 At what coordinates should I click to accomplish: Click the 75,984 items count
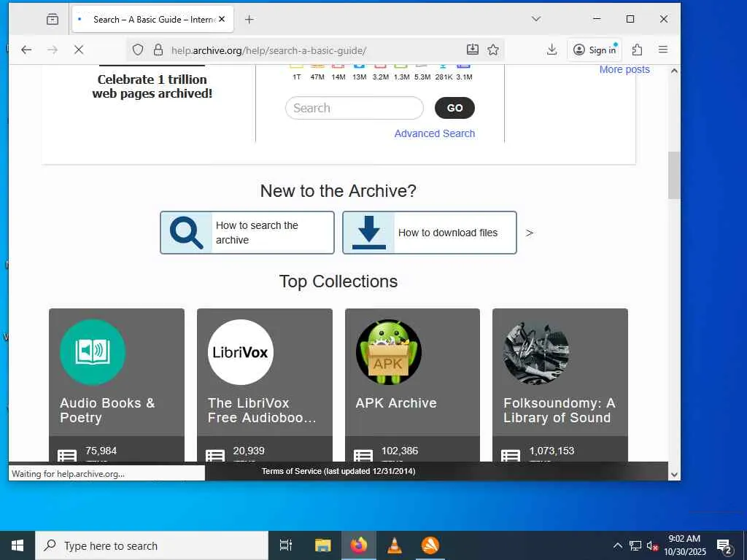101,451
